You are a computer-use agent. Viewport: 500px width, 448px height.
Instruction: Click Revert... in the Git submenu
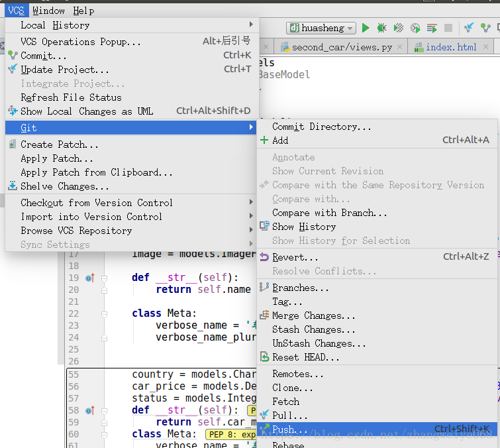377,257
